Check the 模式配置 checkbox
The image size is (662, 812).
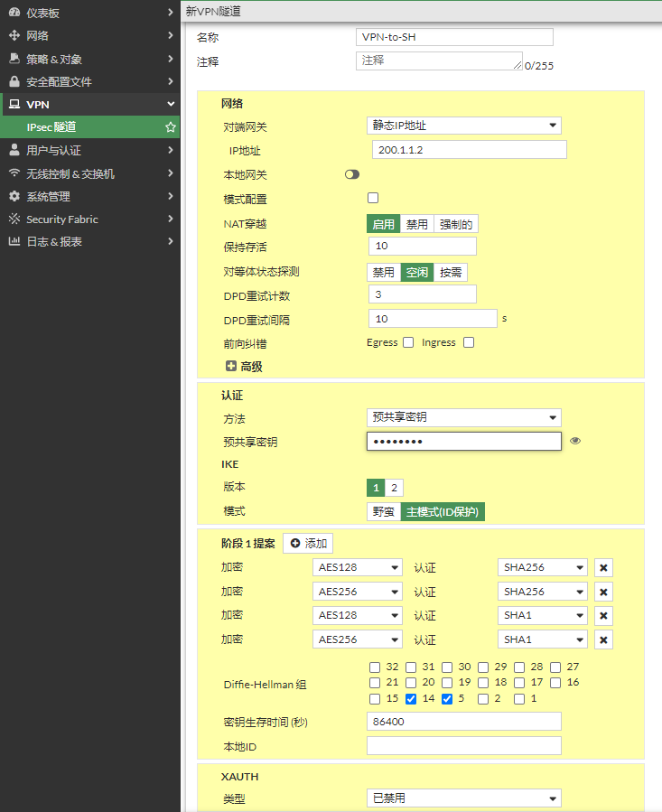pyautogui.click(x=373, y=198)
